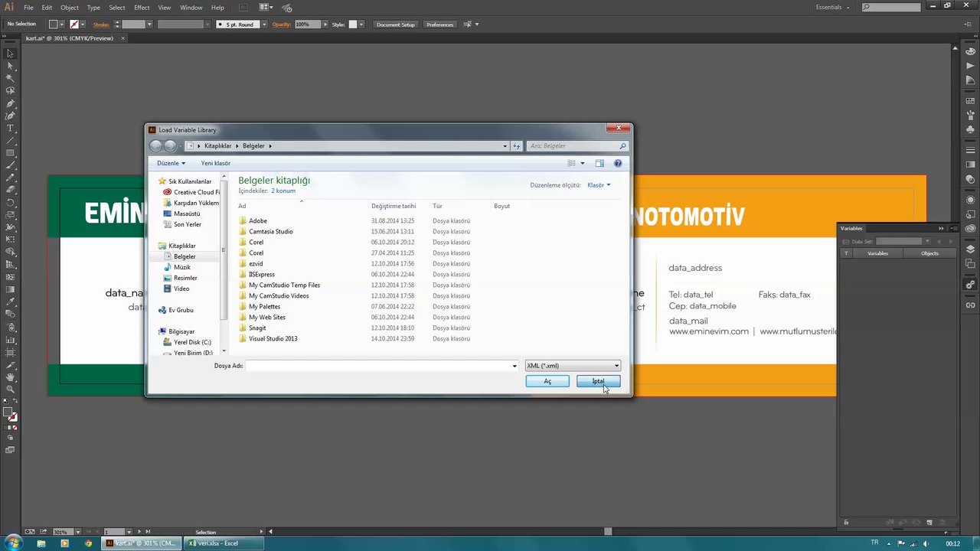The height and width of the screenshot is (551, 980).
Task: Open the Symbols panel icon
Action: click(x=970, y=129)
